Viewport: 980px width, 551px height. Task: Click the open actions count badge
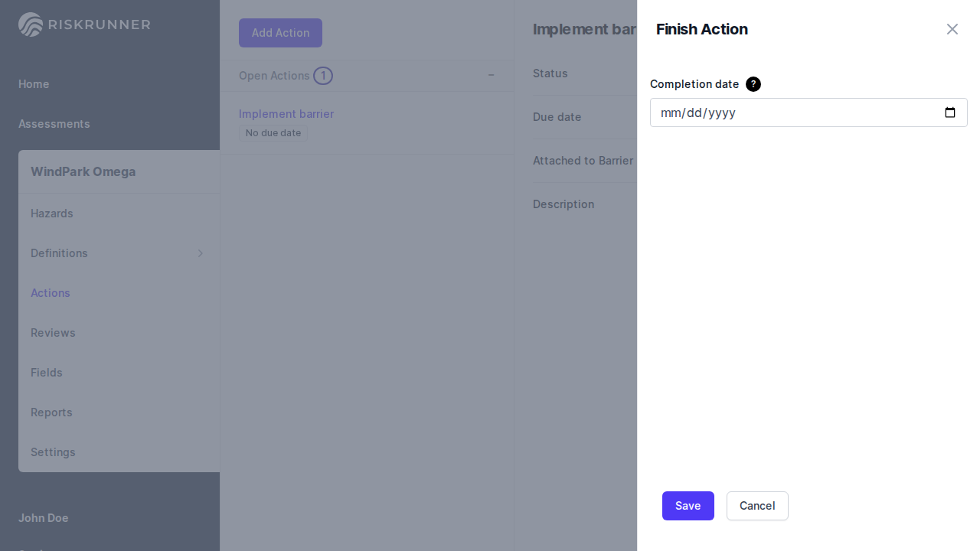click(x=323, y=76)
